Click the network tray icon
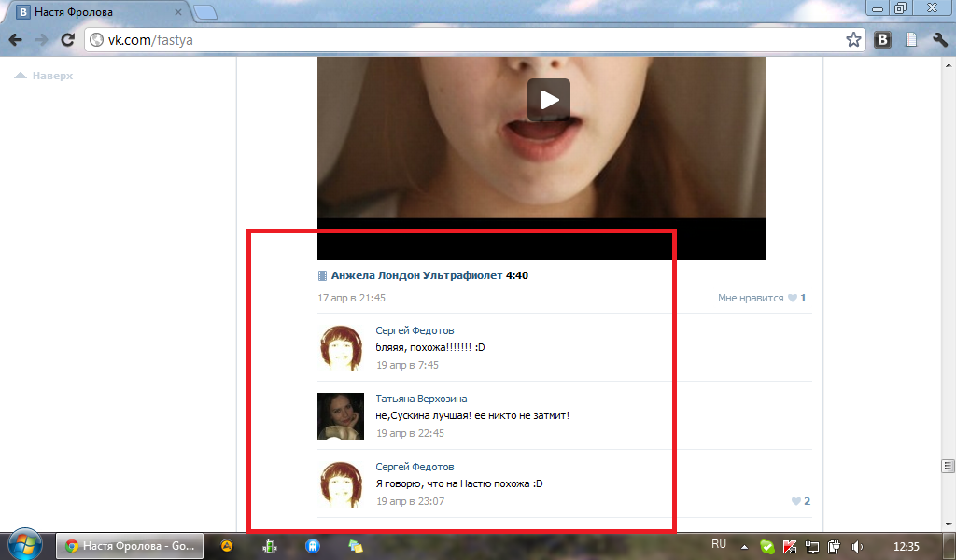 coord(811,547)
